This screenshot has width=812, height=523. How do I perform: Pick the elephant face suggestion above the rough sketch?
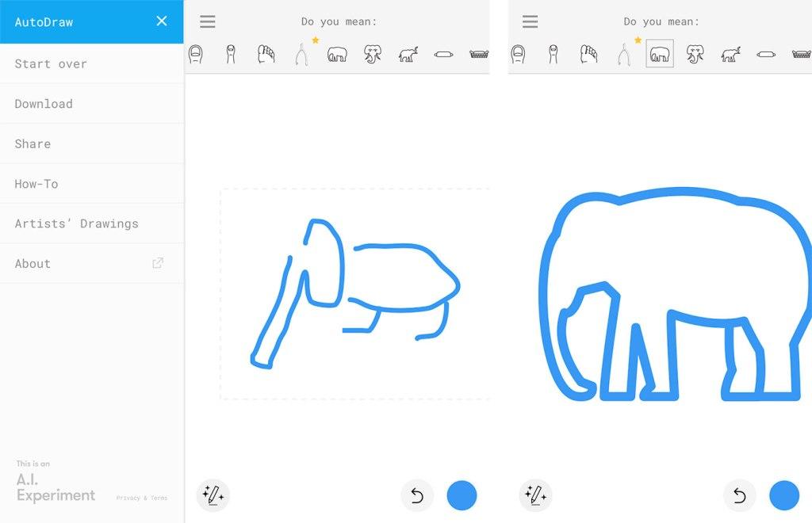point(373,55)
